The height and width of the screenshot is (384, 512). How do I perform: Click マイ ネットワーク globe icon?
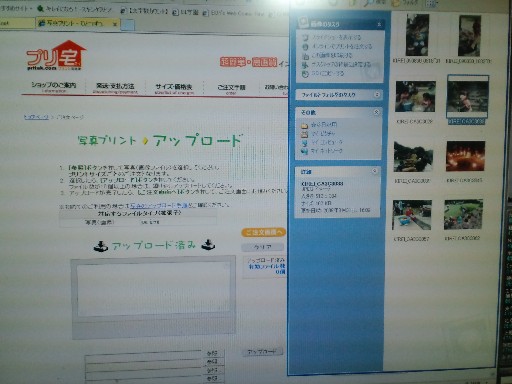304,151
